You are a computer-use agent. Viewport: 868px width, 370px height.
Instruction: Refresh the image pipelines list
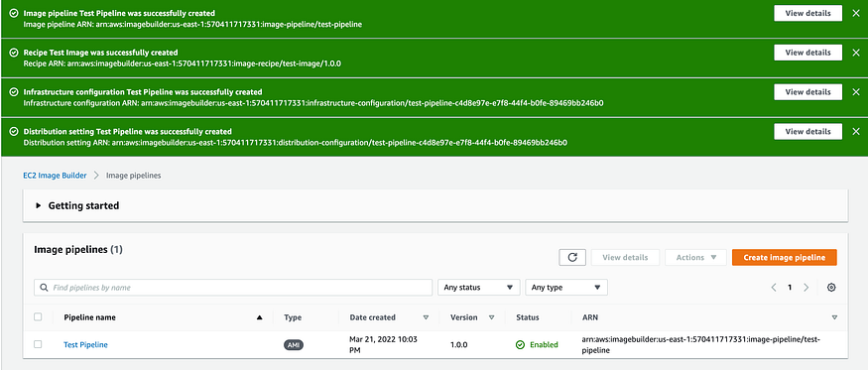(572, 258)
